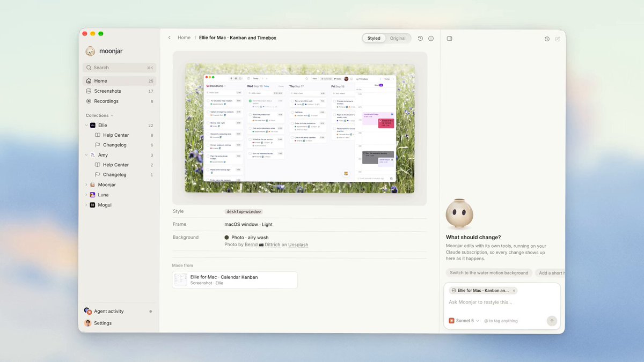
Task: Show screenshot info via the info icon
Action: click(x=430, y=39)
